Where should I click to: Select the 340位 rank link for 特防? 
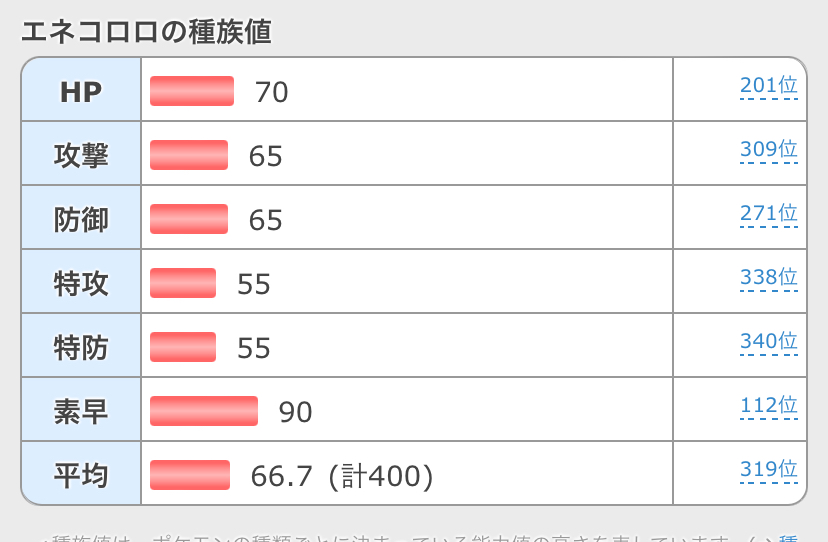[x=768, y=342]
